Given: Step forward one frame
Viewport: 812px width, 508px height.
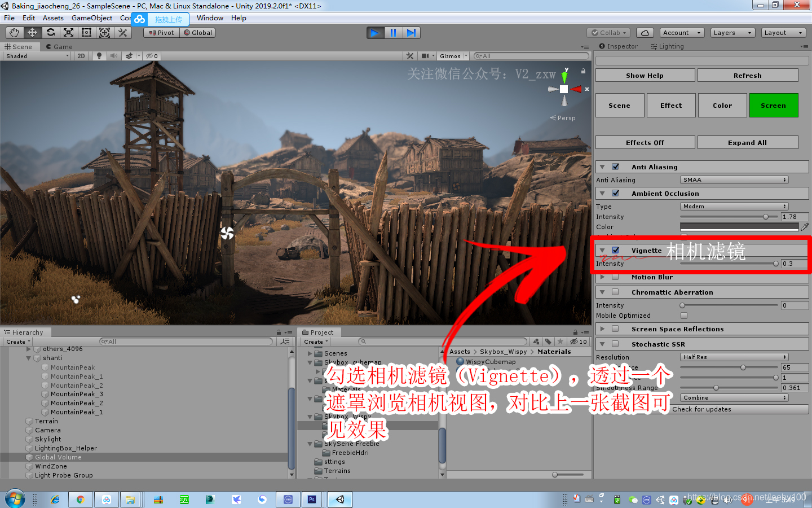Looking at the screenshot, I should 411,33.
